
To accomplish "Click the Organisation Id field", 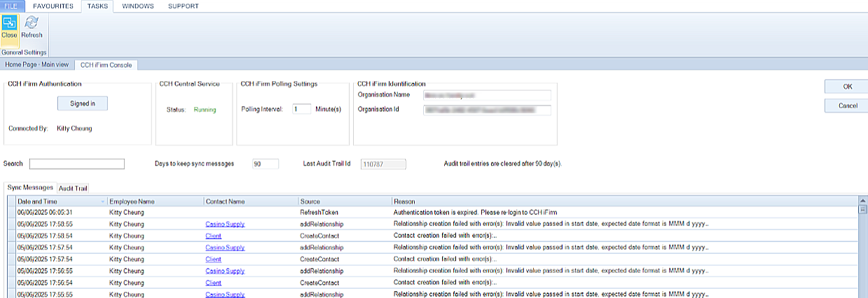I will (487, 110).
